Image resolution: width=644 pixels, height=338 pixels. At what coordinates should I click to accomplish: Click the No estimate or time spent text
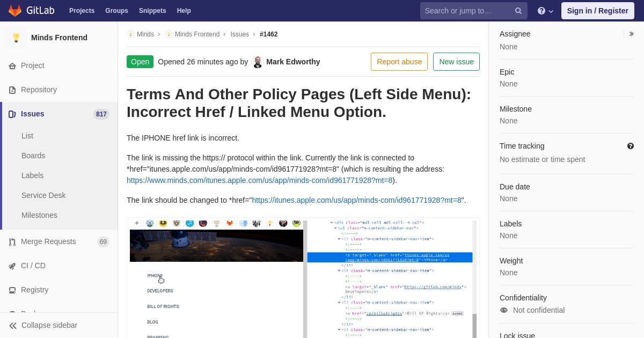(x=543, y=159)
